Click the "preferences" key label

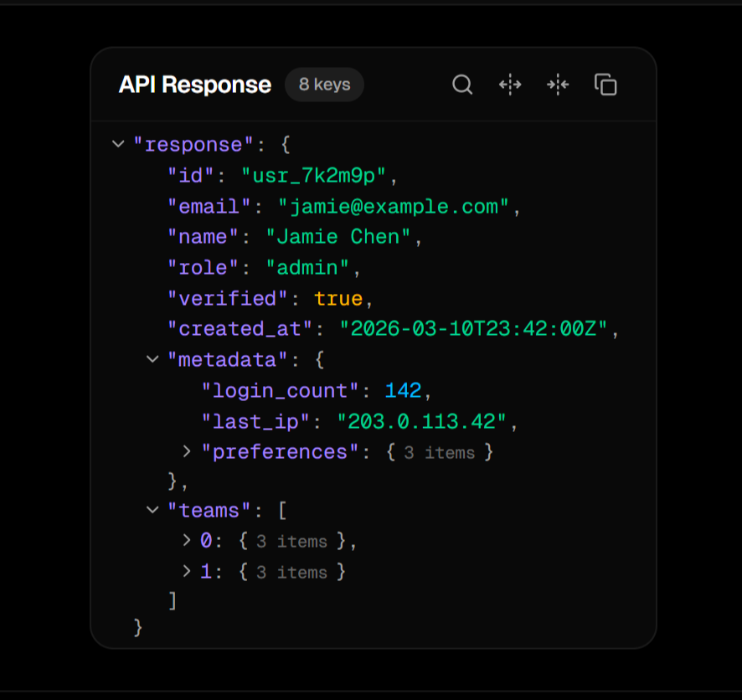coord(281,452)
